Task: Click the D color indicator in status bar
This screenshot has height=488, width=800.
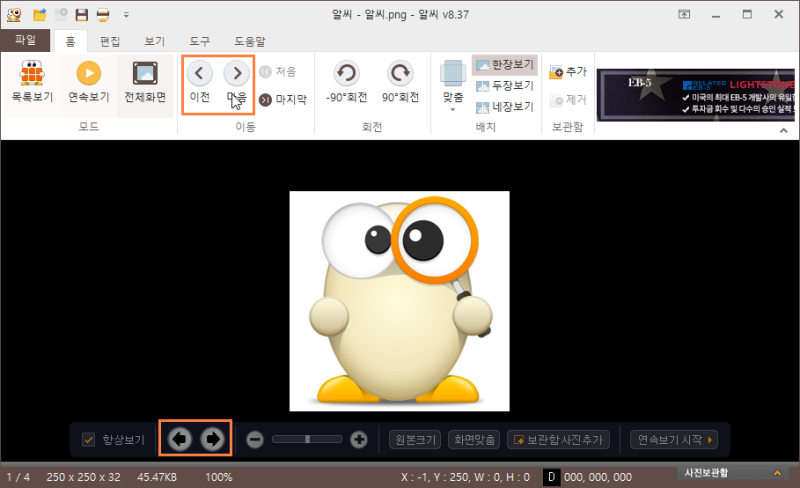Action: 551,477
